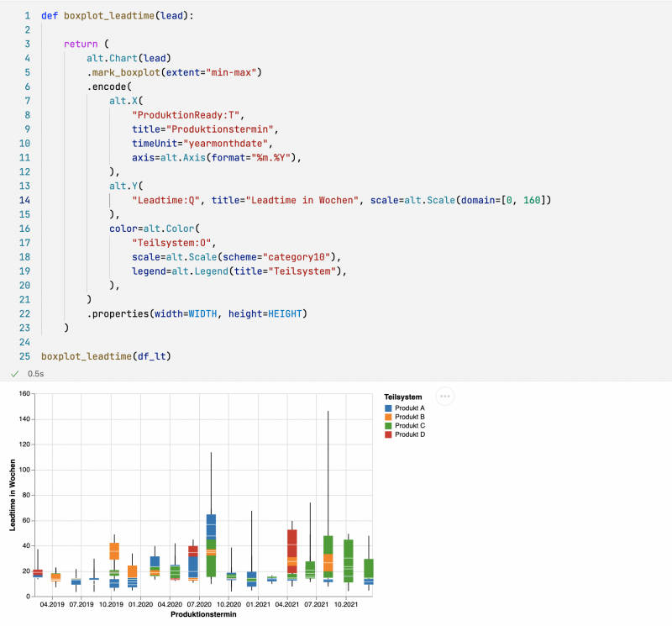
Task: Click line number 1 in the gutter
Action: [25, 14]
